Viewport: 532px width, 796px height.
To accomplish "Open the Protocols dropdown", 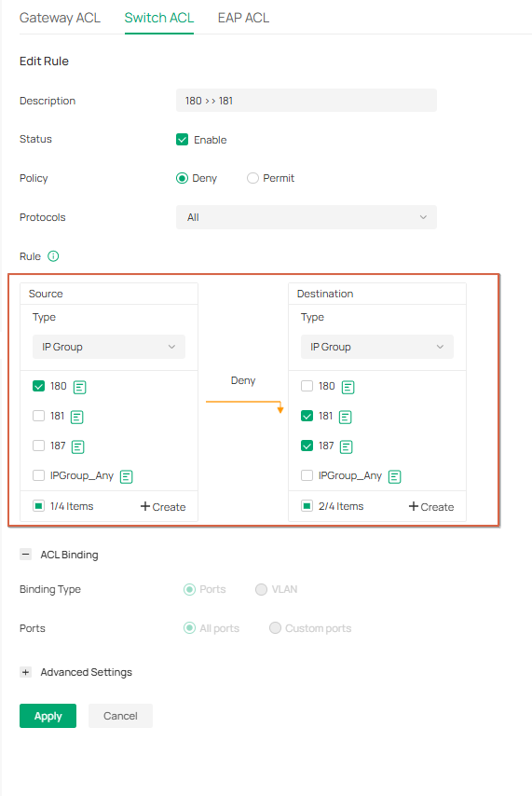I will click(307, 217).
